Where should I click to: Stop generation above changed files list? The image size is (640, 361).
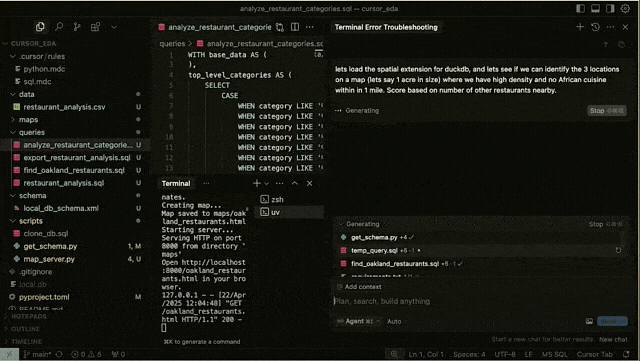[x=606, y=224]
